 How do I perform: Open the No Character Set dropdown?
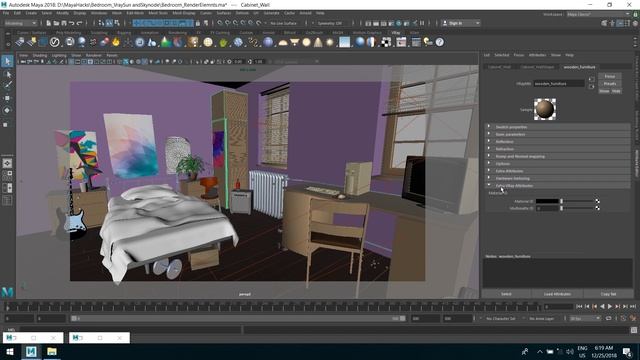click(x=501, y=318)
